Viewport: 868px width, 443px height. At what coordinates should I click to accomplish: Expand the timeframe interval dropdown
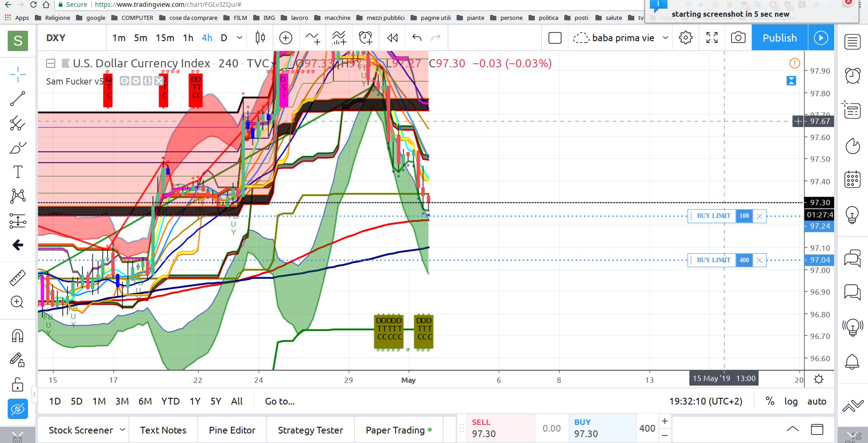240,38
